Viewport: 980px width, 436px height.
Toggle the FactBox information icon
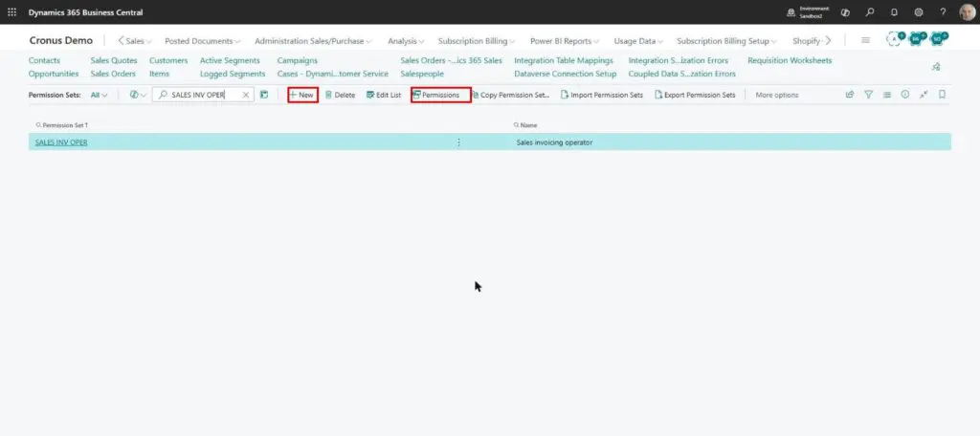(x=905, y=95)
